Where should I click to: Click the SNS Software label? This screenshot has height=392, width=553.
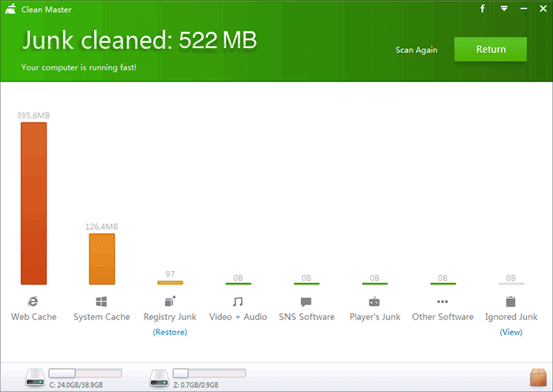pyautogui.click(x=307, y=317)
